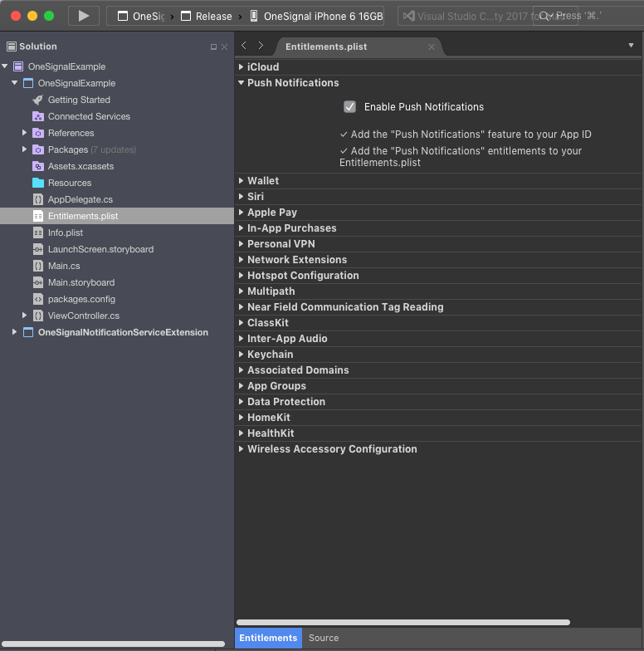The image size is (644, 651).
Task: Expand the Inter-App Audio section
Action: 241,339
